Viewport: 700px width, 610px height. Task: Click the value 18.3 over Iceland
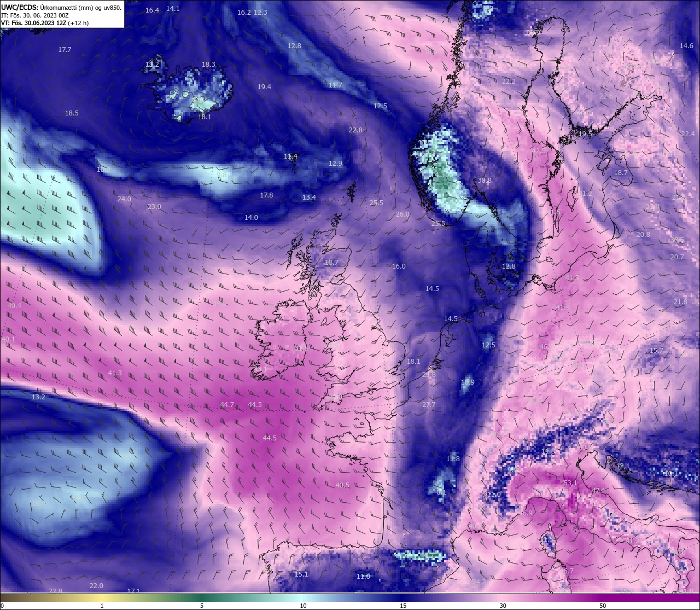(x=208, y=64)
